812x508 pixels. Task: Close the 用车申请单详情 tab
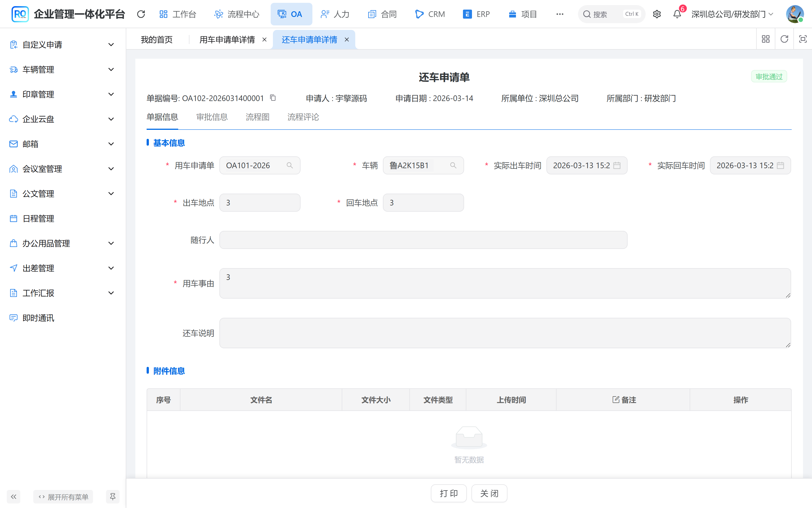(x=264, y=40)
